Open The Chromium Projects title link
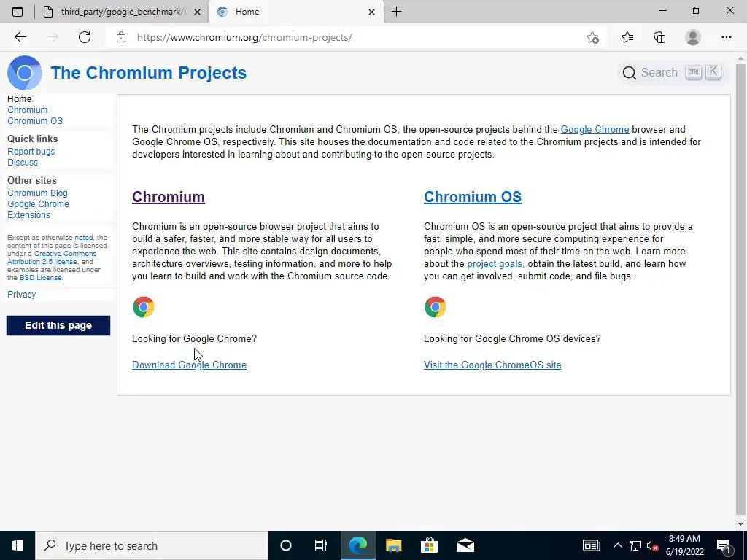This screenshot has height=560, width=747. click(148, 72)
